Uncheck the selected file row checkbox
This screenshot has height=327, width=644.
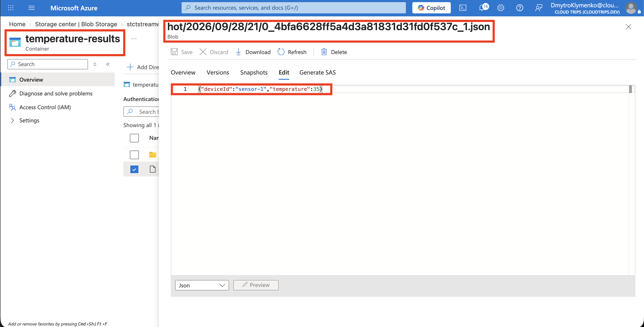[x=134, y=169]
